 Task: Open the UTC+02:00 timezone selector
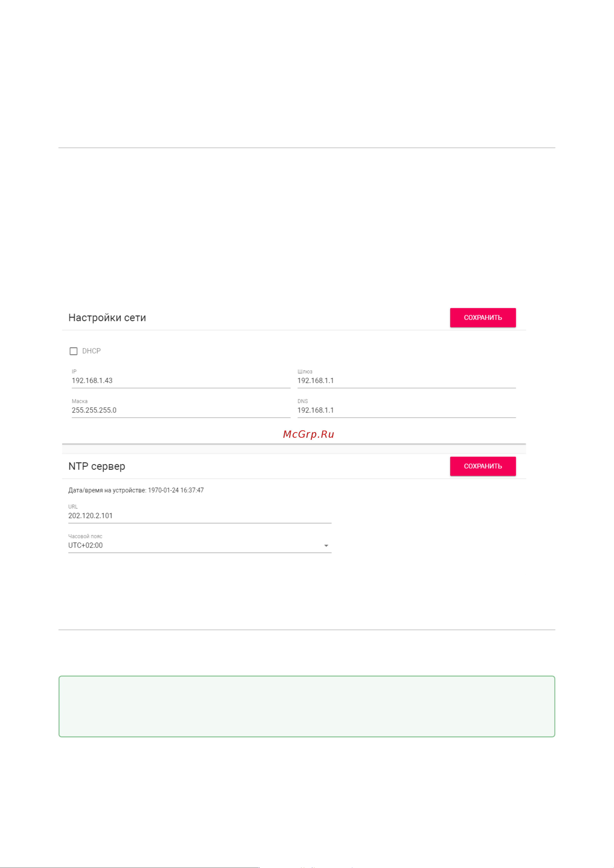point(200,545)
